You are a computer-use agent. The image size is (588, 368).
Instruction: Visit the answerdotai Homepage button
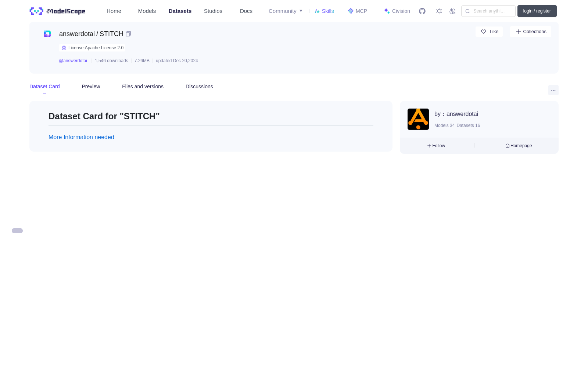[x=519, y=146]
